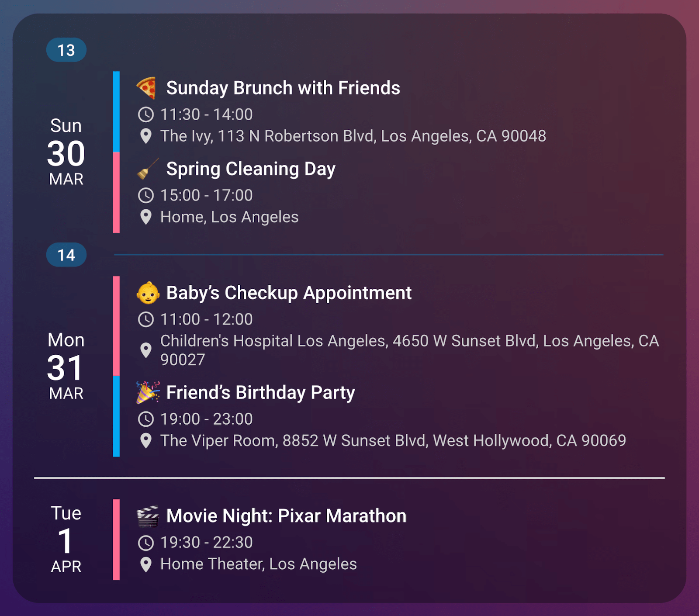Open the Sunday Brunch with Friends event

pyautogui.click(x=283, y=88)
